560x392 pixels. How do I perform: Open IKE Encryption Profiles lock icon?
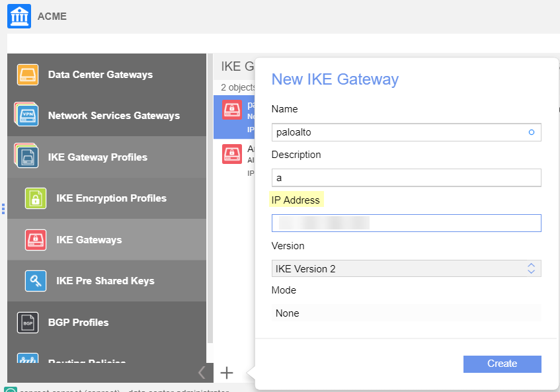click(x=36, y=198)
